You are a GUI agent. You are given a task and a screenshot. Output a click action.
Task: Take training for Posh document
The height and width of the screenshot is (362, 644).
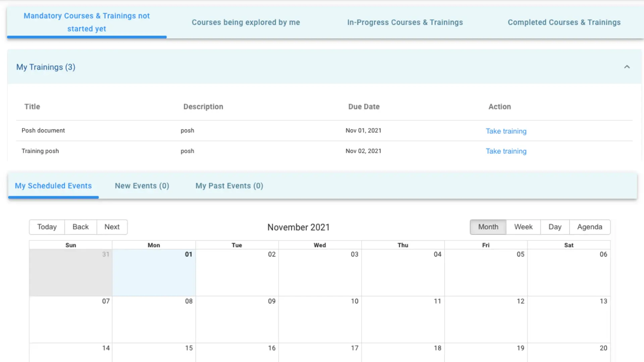click(x=506, y=131)
